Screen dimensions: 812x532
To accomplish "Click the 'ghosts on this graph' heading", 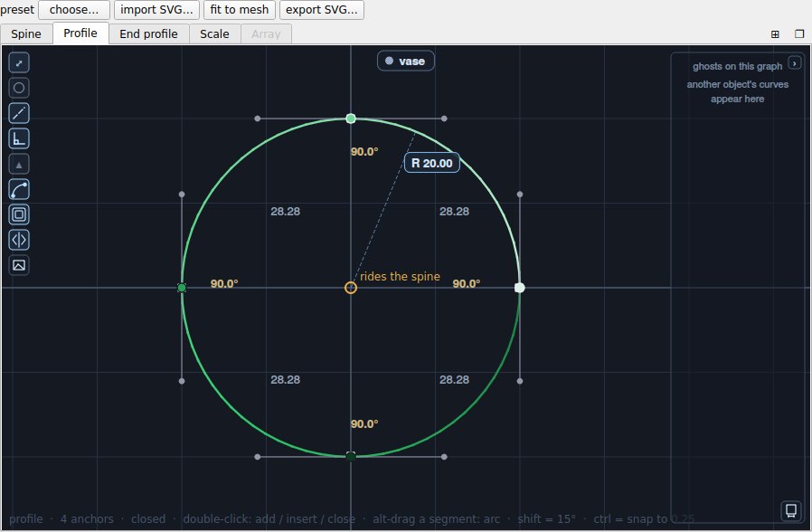I will tap(738, 66).
